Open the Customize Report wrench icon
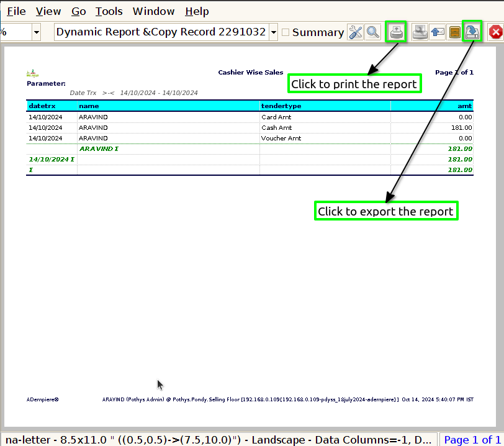The height and width of the screenshot is (446, 504). tap(356, 32)
